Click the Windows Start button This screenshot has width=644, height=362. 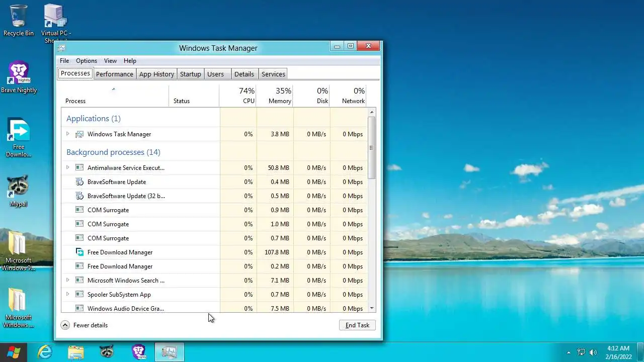pos(14,352)
